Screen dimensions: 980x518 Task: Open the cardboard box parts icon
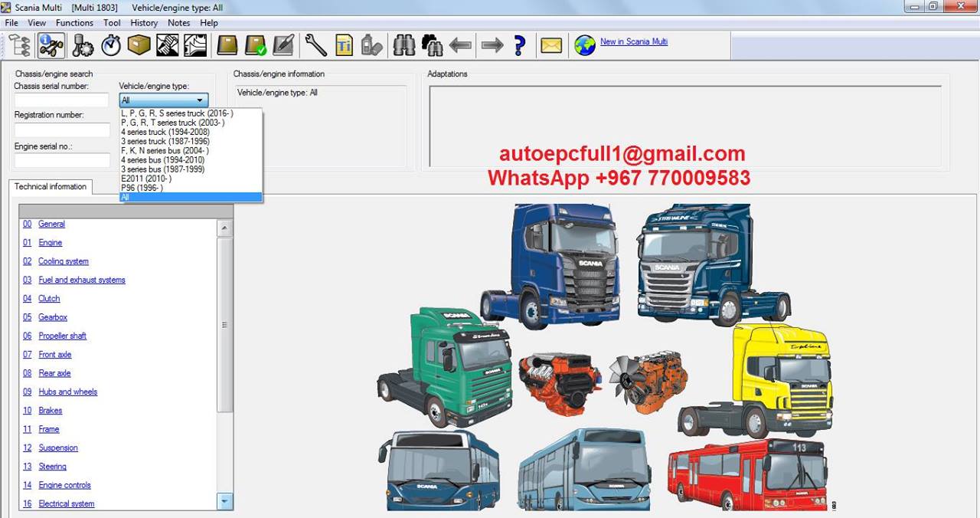click(139, 45)
